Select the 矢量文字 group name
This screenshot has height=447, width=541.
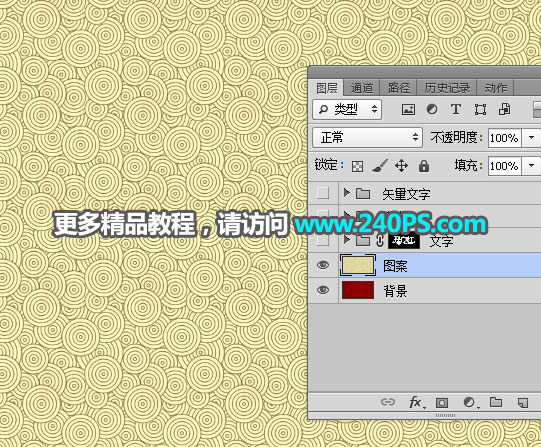[x=406, y=194]
